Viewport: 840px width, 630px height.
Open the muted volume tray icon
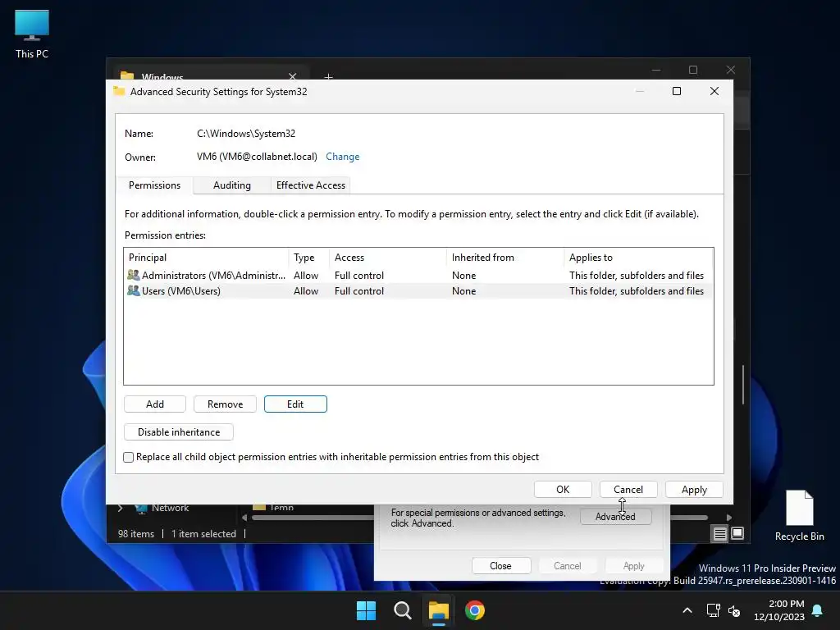[734, 610]
